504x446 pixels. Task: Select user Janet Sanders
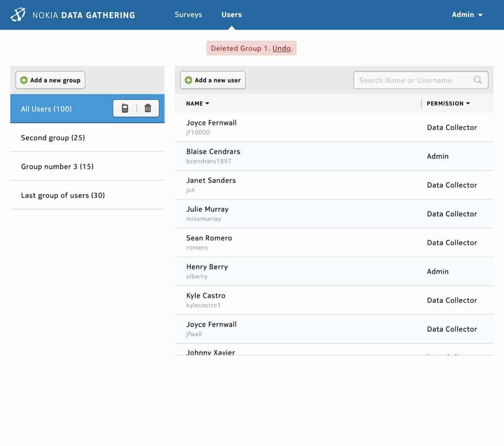point(334,185)
